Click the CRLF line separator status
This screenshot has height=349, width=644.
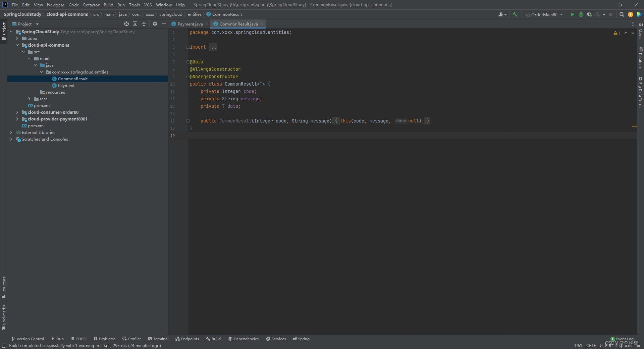[x=591, y=345]
